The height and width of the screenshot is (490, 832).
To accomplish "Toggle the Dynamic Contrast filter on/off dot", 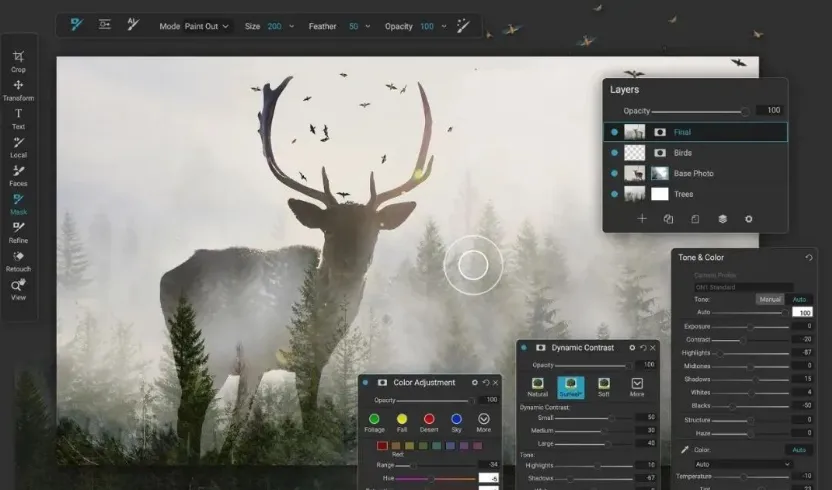I will [524, 348].
